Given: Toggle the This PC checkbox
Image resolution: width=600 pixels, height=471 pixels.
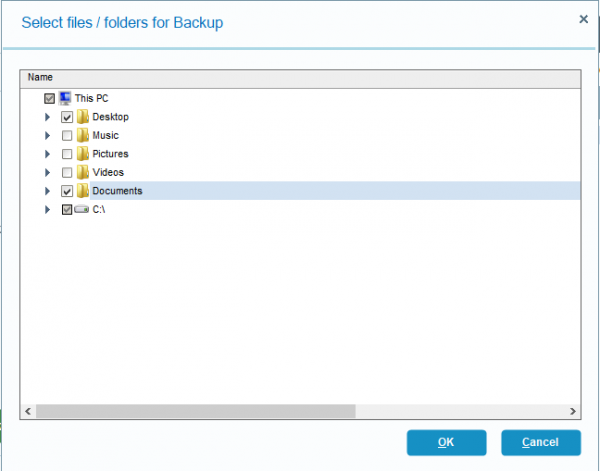Looking at the screenshot, I should (49, 99).
